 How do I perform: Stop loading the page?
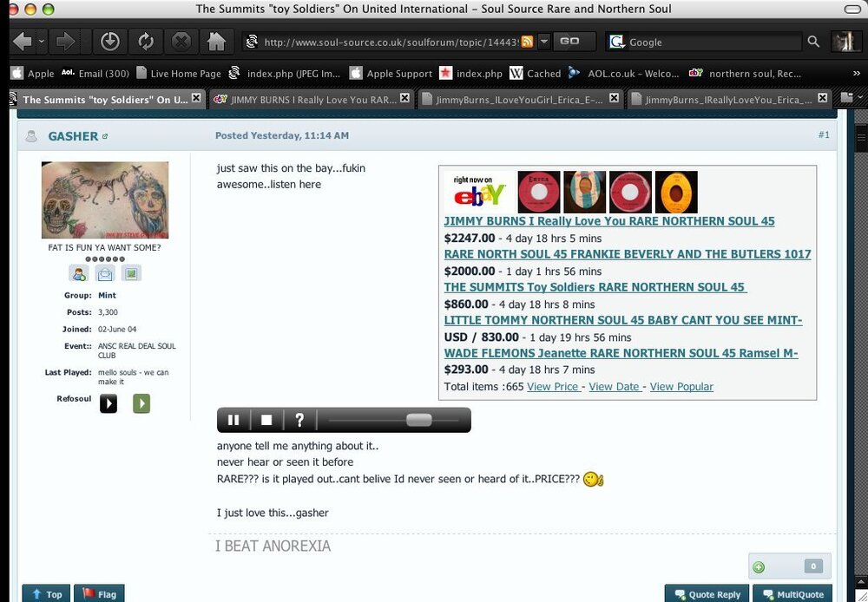coord(181,42)
